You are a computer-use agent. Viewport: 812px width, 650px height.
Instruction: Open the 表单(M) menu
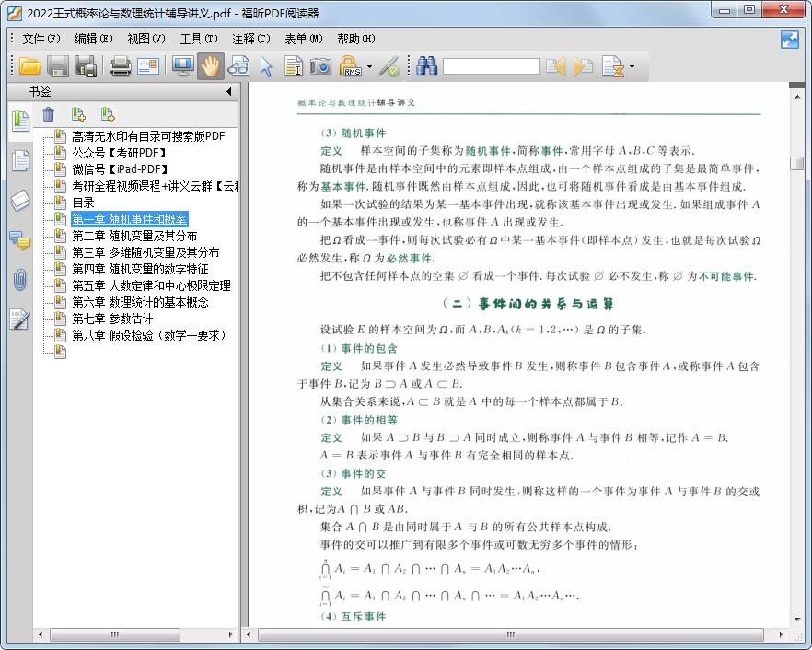304,39
